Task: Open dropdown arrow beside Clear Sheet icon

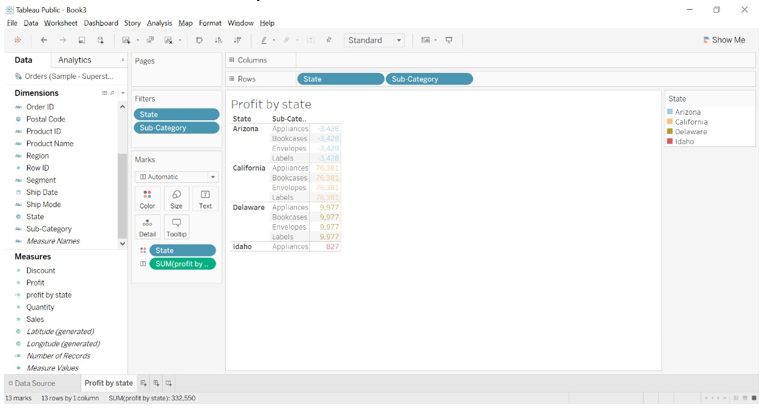Action: click(x=180, y=40)
